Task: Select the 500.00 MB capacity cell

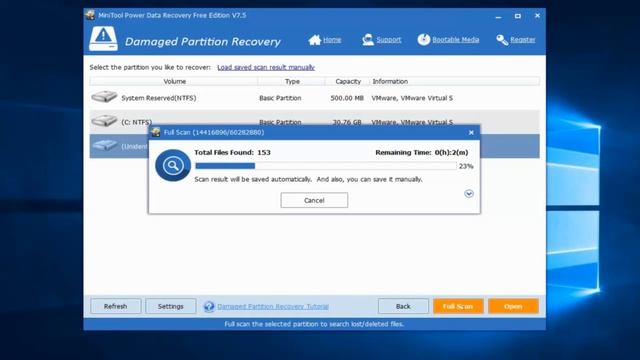Action: 347,98
